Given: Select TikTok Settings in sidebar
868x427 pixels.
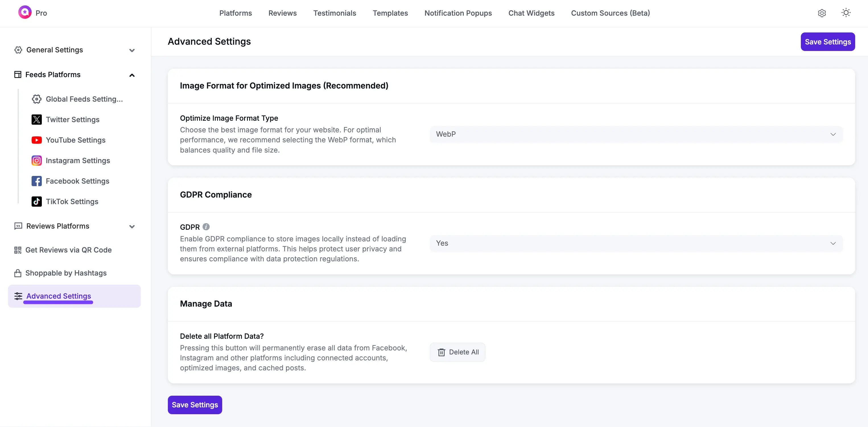Looking at the screenshot, I should (x=72, y=201).
